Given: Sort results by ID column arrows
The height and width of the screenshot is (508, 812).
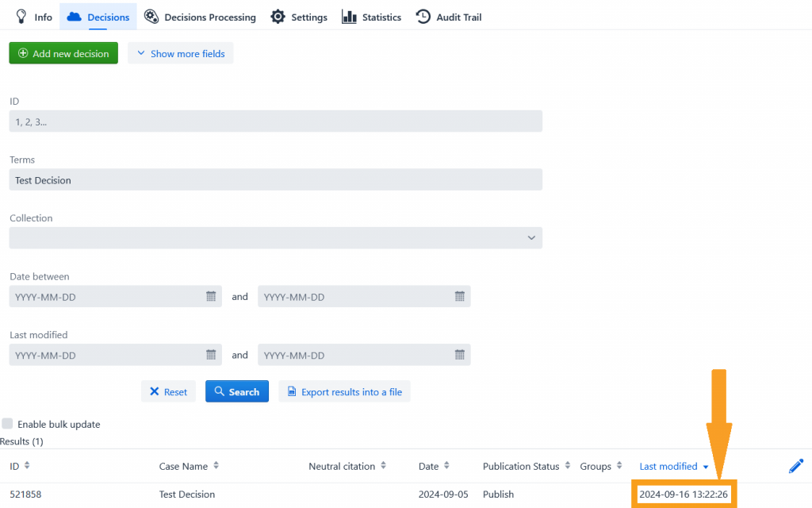Looking at the screenshot, I should tap(27, 466).
